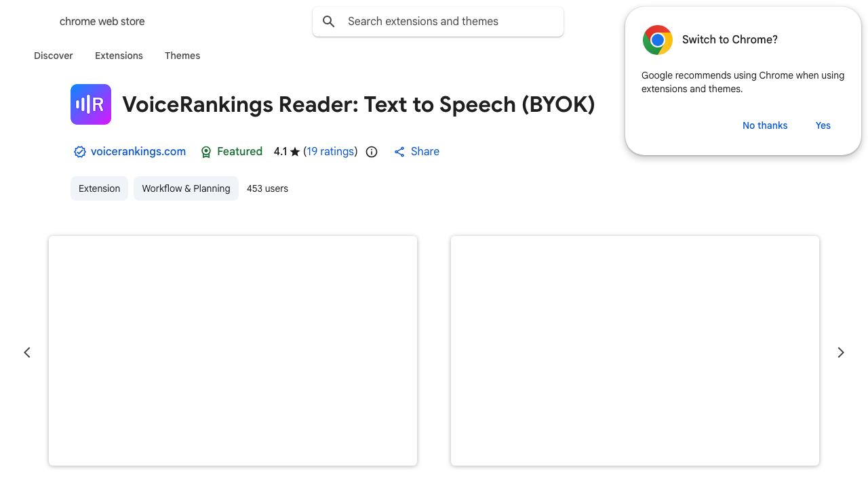The height and width of the screenshot is (488, 868).
Task: Click the chrome web store title
Action: point(102,22)
